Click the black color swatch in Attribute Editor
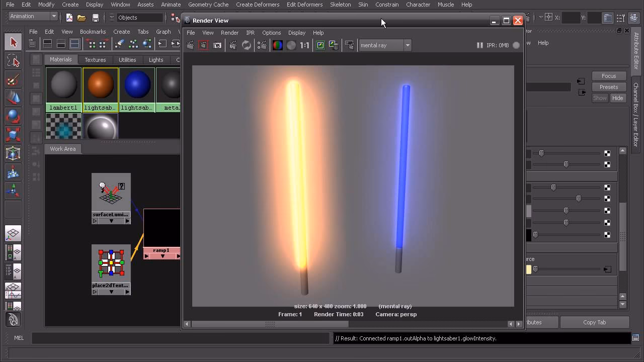This screenshot has height=362, width=644. click(528, 235)
